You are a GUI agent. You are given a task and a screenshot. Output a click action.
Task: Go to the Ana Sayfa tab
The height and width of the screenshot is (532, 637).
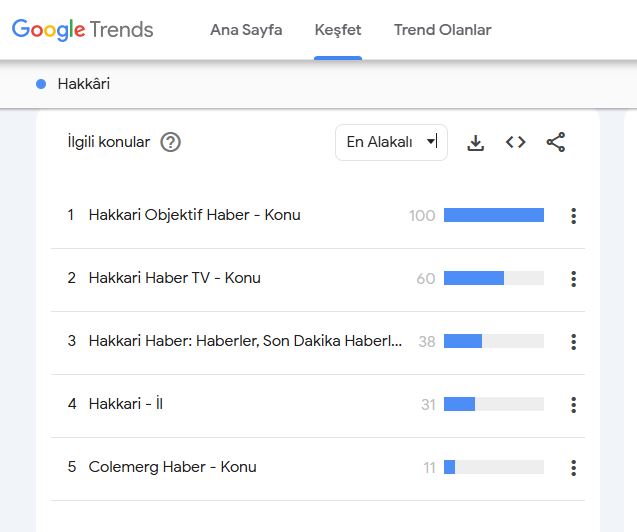click(x=246, y=30)
